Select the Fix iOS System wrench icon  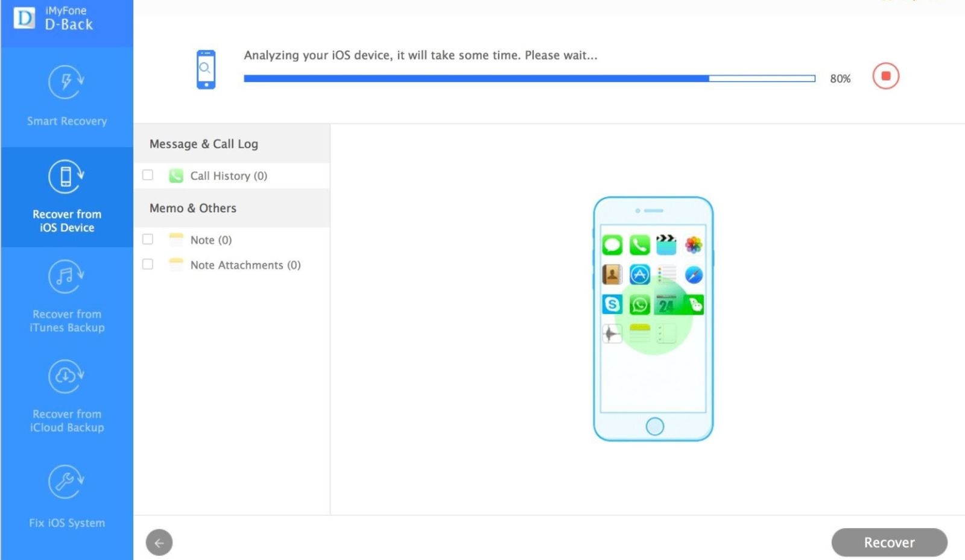tap(66, 482)
